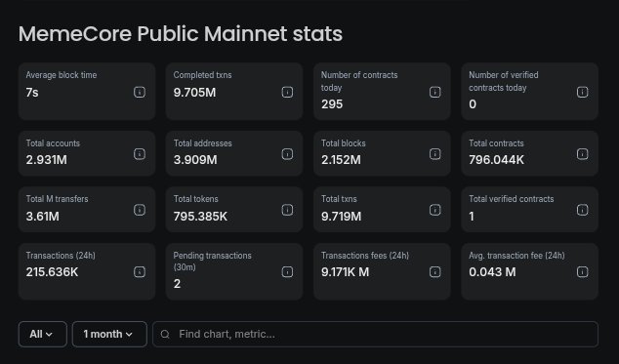This screenshot has width=619, height=364.
Task: Click info icon beside Total contracts
Action: [x=582, y=154]
